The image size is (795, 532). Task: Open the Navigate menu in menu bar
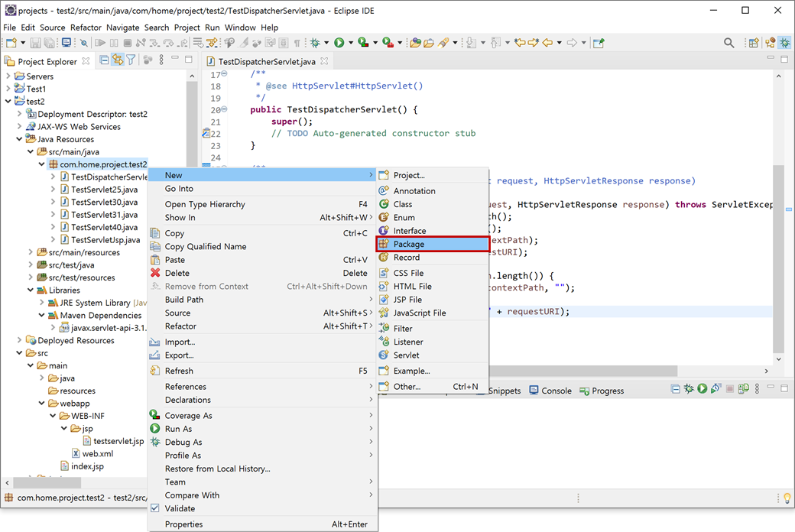click(x=123, y=28)
